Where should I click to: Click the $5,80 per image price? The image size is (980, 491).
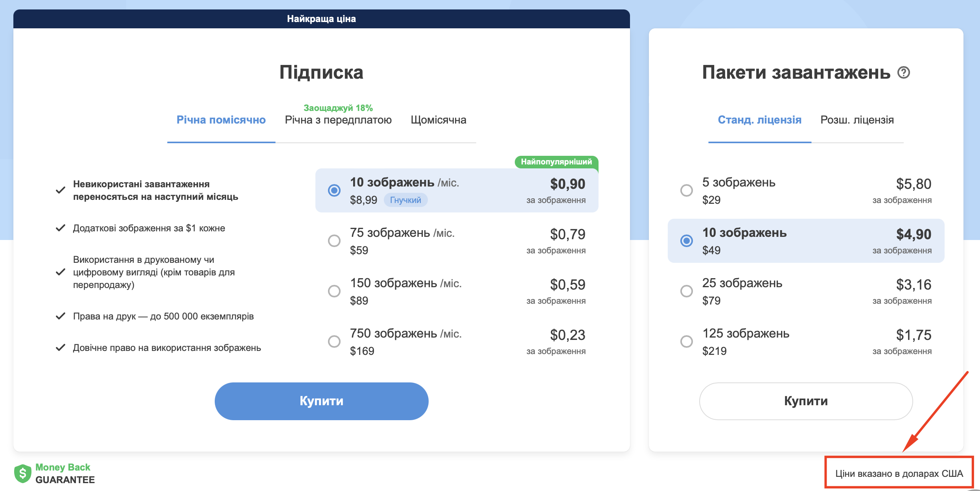pos(914,184)
